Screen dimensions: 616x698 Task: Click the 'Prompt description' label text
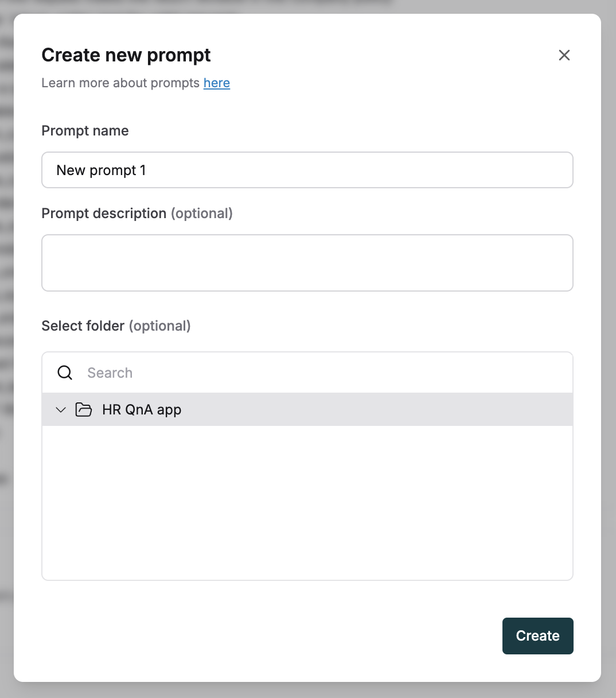pos(104,214)
